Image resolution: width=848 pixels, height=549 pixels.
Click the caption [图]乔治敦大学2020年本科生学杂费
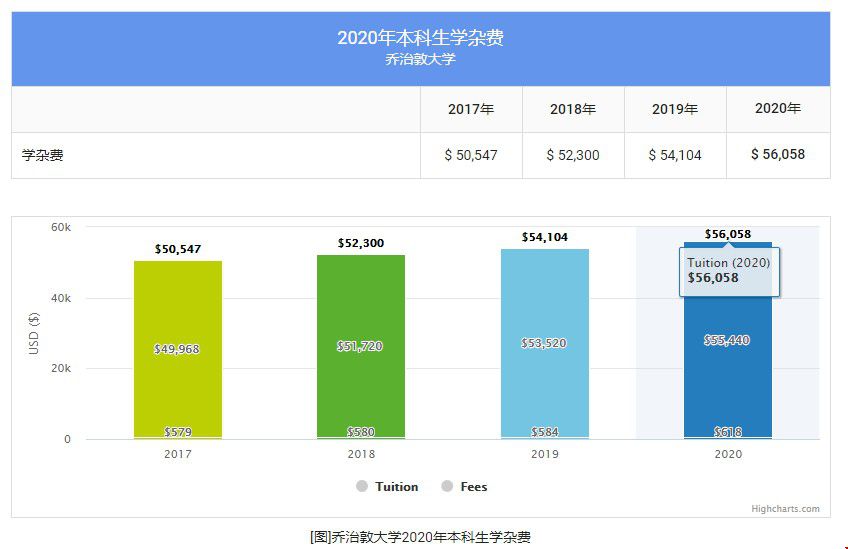pos(420,537)
